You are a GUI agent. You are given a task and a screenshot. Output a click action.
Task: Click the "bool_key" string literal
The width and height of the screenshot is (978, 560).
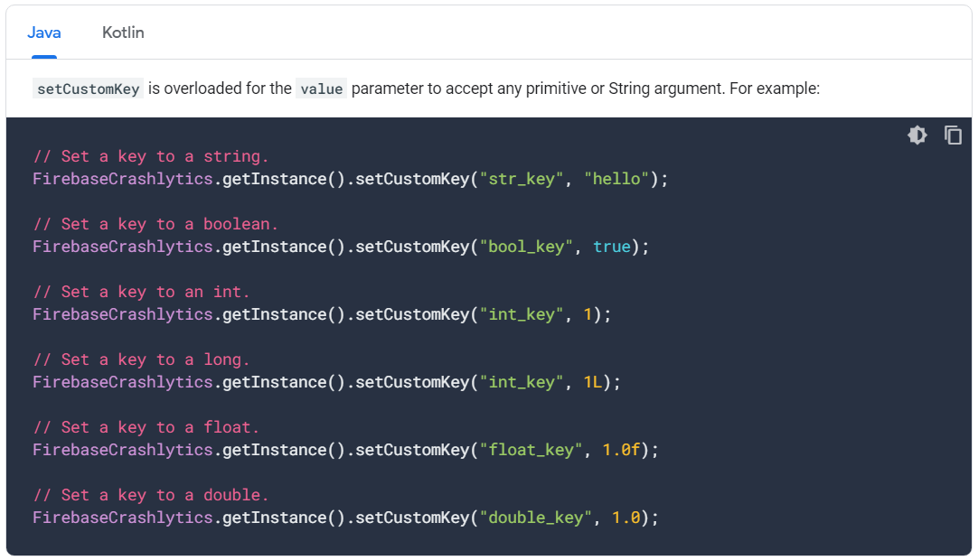[x=526, y=247]
